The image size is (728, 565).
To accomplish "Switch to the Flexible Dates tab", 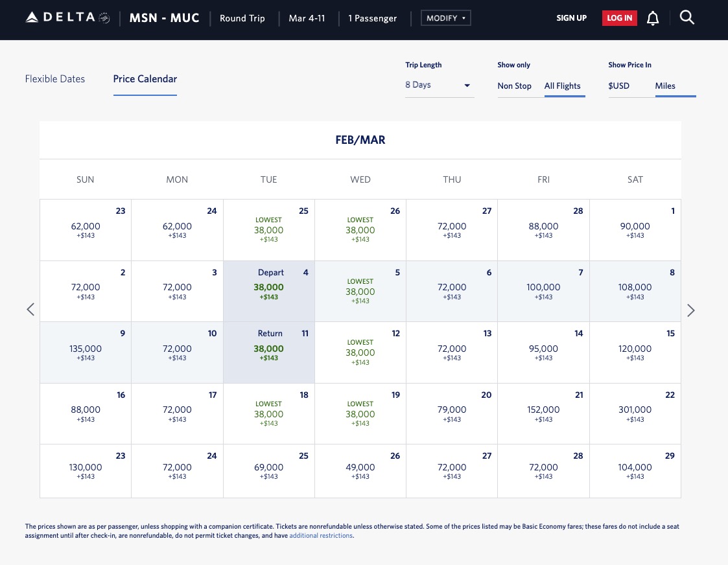I will (55, 78).
